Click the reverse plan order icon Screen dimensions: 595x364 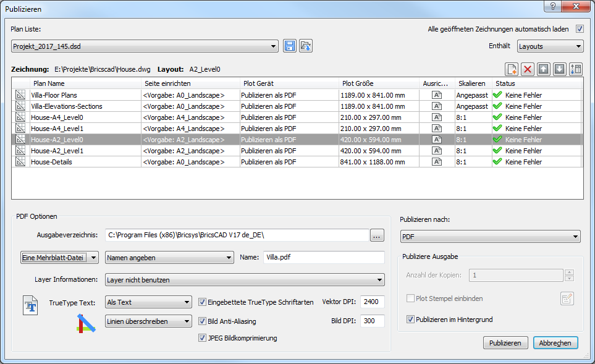576,69
